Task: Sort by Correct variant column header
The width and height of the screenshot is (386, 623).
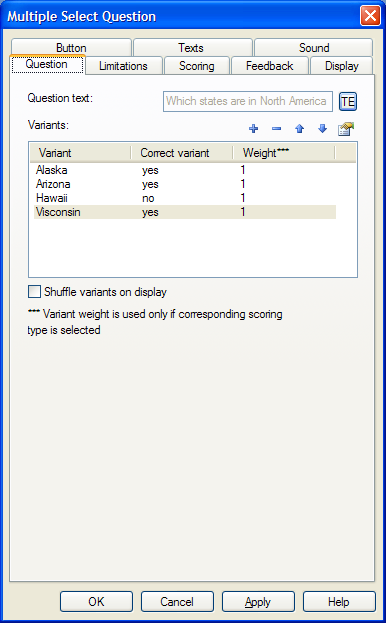Action: 181,153
